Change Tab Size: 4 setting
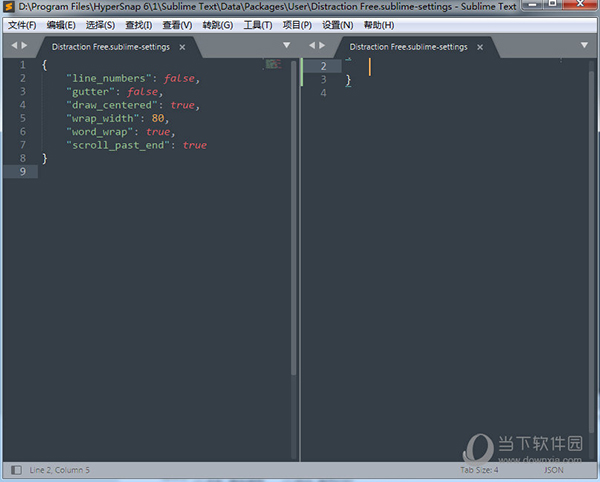This screenshot has height=482, width=600. tap(479, 470)
